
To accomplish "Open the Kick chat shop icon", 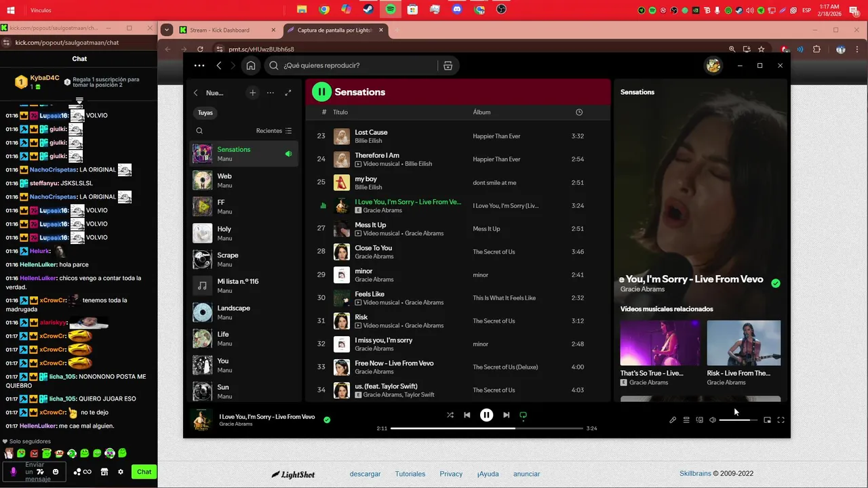I will pyautogui.click(x=104, y=472).
